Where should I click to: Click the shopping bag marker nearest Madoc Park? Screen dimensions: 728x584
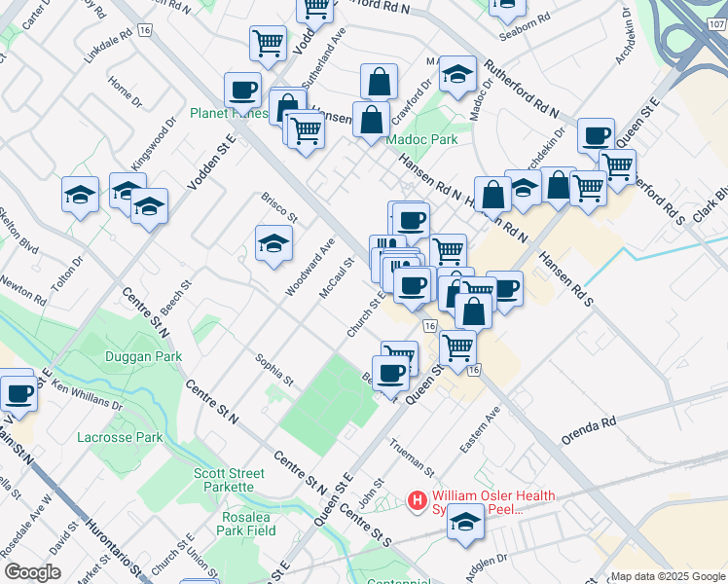click(x=372, y=121)
